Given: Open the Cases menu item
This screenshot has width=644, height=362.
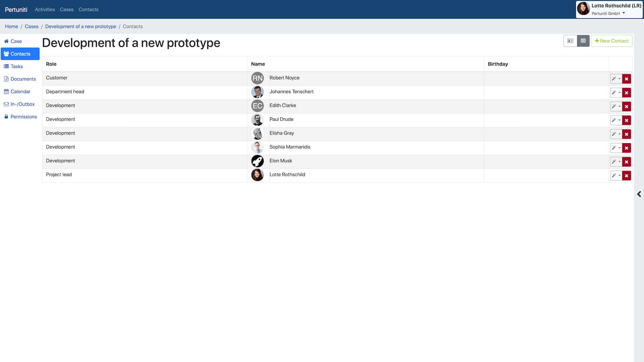Looking at the screenshot, I should [67, 9].
